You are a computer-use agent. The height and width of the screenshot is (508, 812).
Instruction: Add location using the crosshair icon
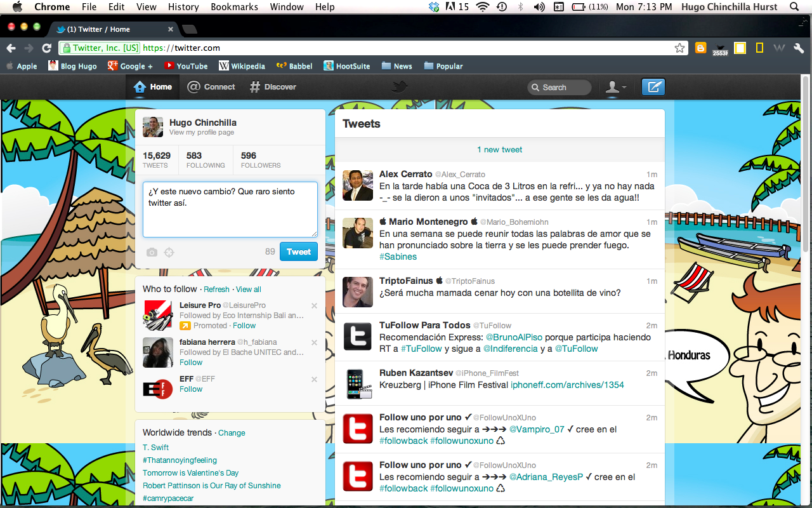point(169,252)
